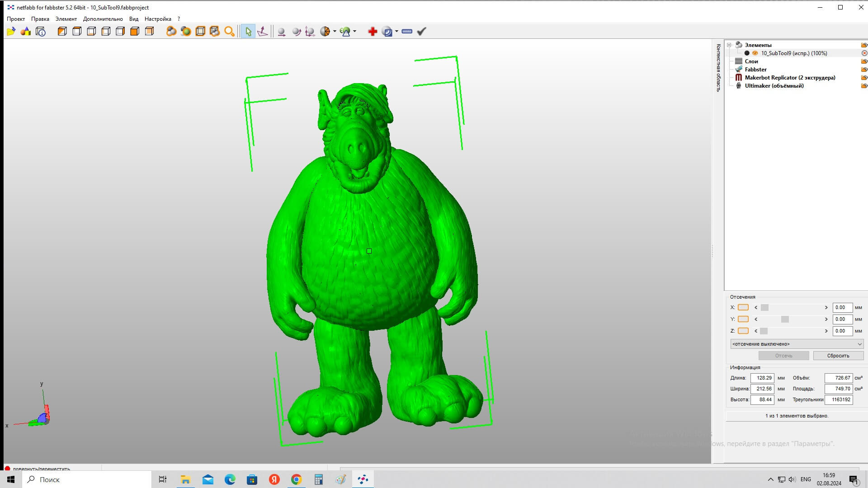This screenshot has width=868, height=488.
Task: Click the red cross repair tool icon
Action: coord(372,31)
